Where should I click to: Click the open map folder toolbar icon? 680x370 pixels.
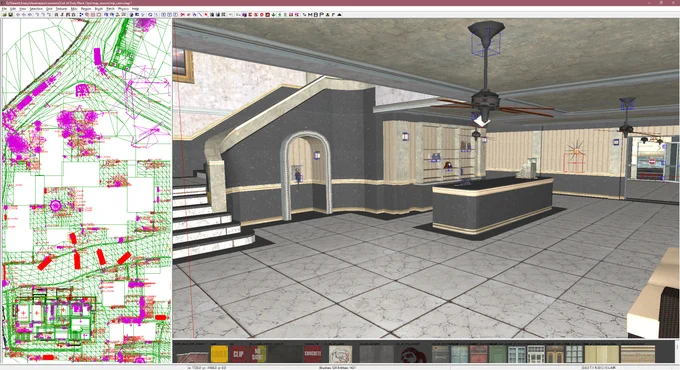click(x=4, y=15)
